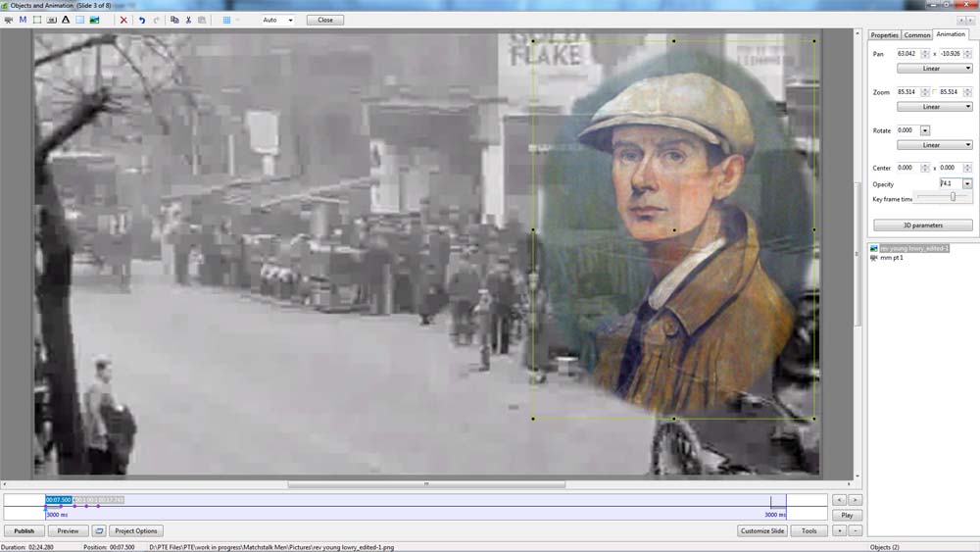The height and width of the screenshot is (552, 980).
Task: Click the portrait image on canvas
Action: point(674,230)
